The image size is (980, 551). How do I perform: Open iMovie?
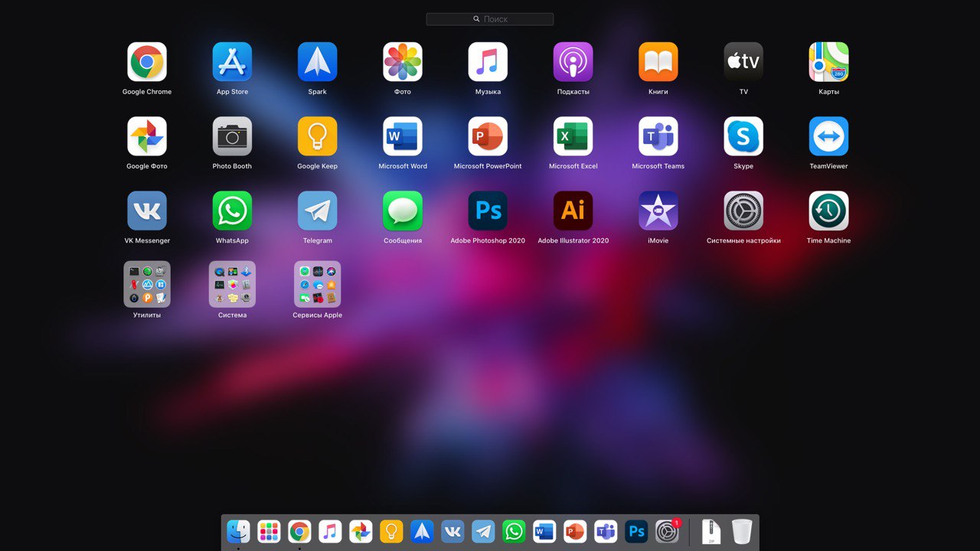[x=658, y=210]
